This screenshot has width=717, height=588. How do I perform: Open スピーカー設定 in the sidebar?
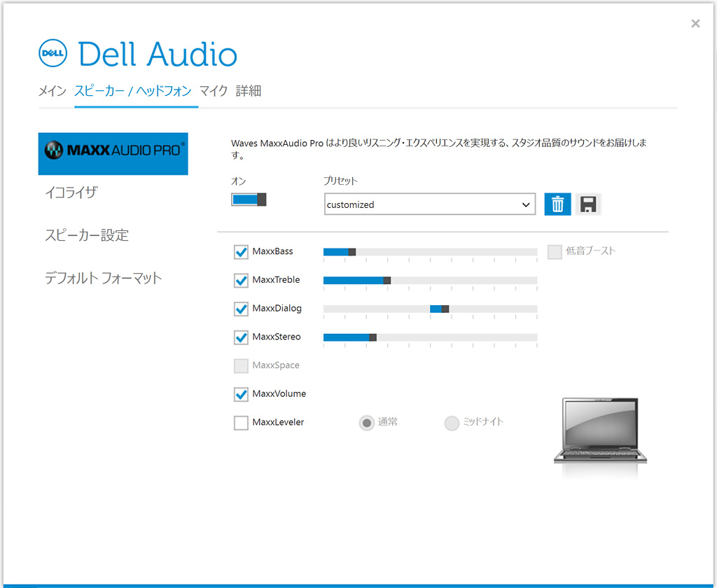[86, 235]
